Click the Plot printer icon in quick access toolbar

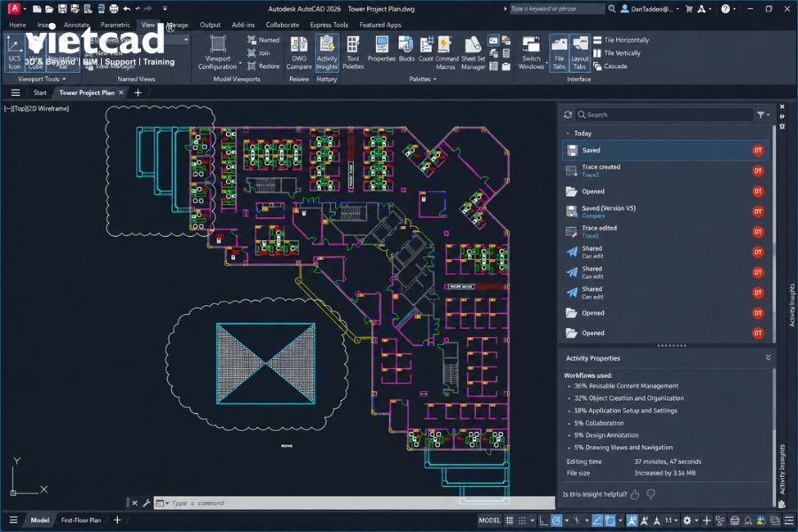coord(114,9)
